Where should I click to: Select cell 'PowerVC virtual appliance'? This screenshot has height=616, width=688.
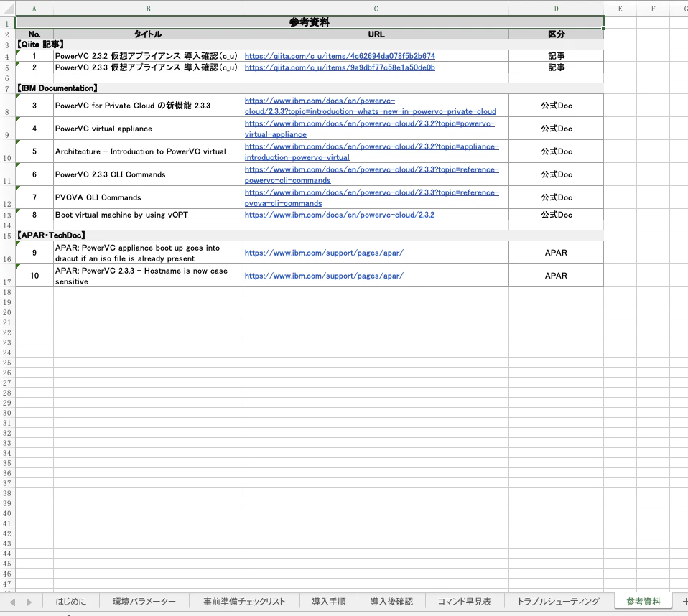click(149, 129)
